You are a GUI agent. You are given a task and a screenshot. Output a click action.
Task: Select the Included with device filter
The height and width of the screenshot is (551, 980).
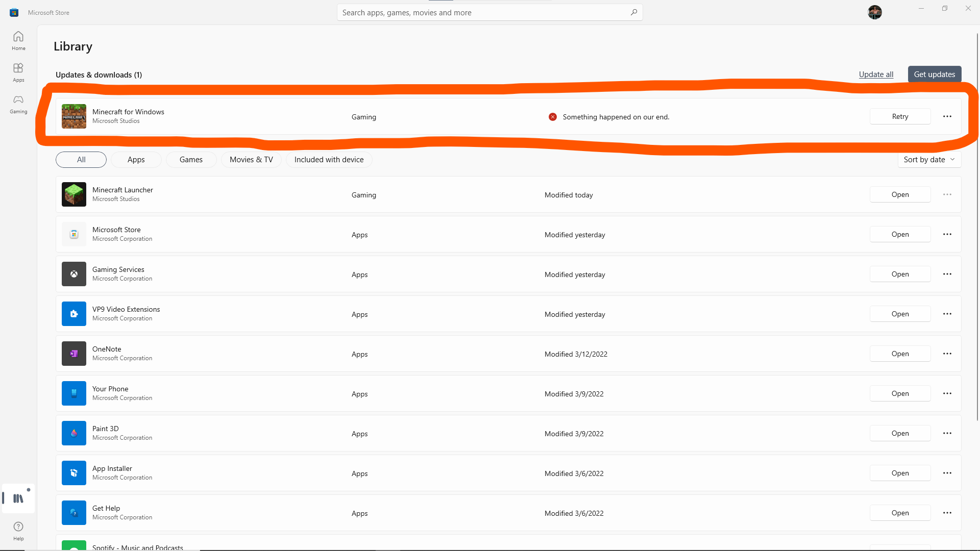point(329,160)
